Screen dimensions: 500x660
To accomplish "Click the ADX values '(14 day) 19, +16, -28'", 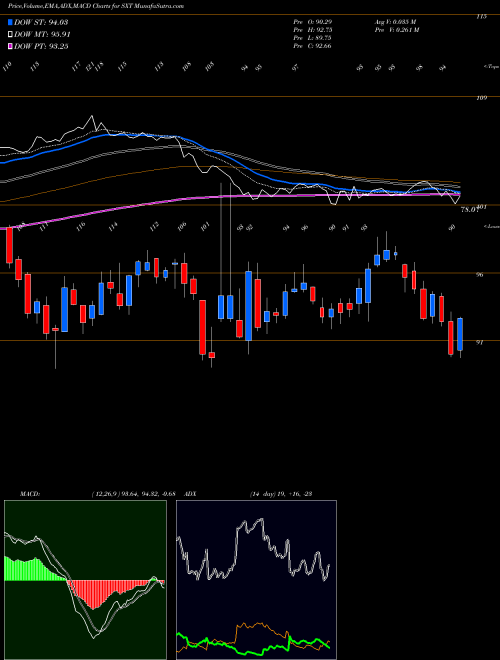I will (x=280, y=494).
